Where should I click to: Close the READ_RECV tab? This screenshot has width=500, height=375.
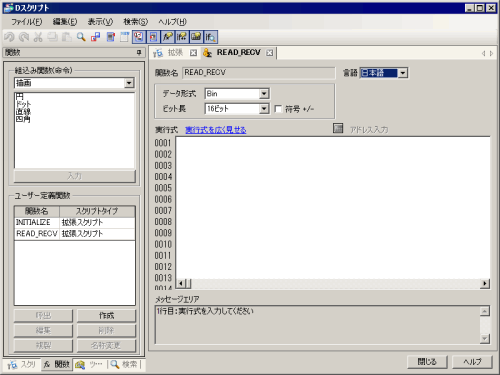(x=270, y=53)
